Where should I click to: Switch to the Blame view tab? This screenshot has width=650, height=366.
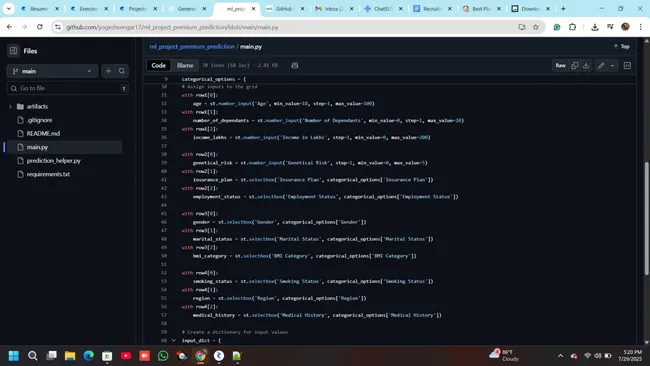pos(185,65)
